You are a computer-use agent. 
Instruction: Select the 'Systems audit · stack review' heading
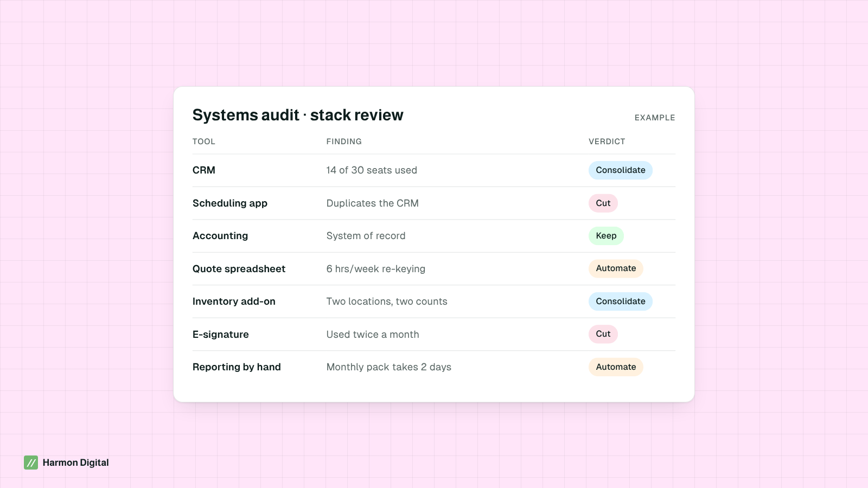coord(298,115)
